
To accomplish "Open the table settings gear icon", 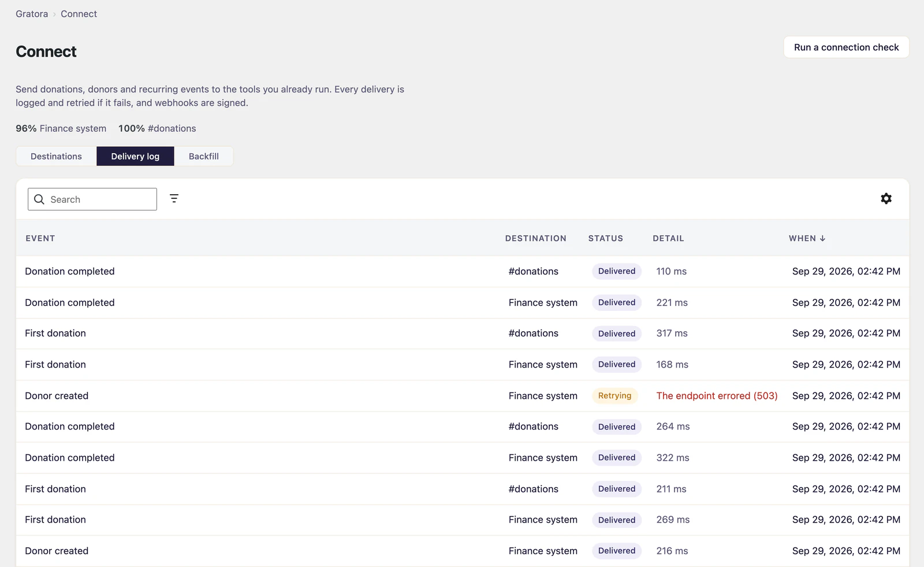I will tap(886, 199).
